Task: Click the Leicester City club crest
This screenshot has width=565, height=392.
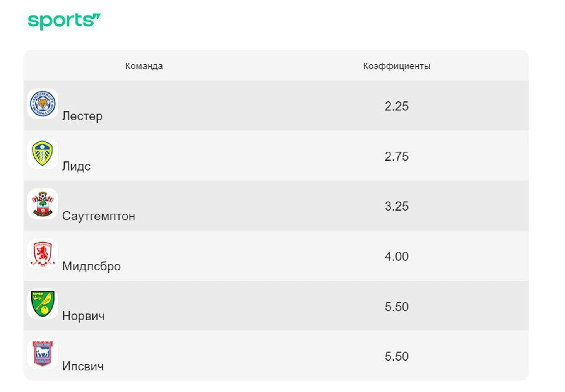Action: (x=43, y=104)
